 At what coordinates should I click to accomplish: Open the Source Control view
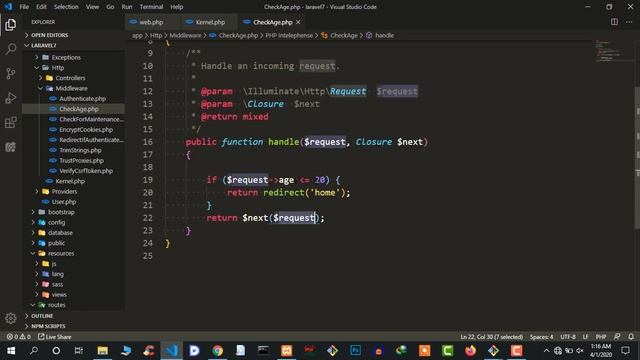pos(11,73)
